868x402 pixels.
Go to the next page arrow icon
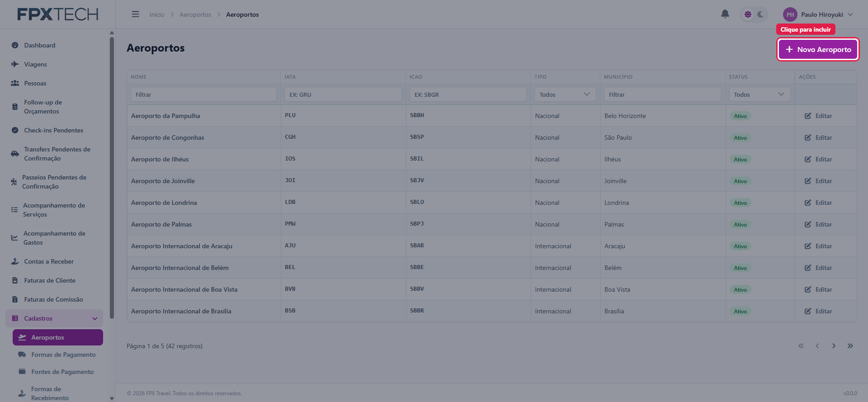tap(834, 346)
